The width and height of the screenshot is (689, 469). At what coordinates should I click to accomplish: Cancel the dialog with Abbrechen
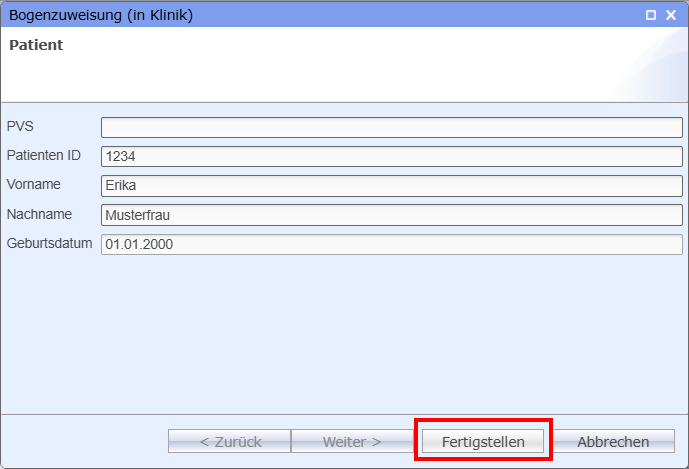click(613, 441)
